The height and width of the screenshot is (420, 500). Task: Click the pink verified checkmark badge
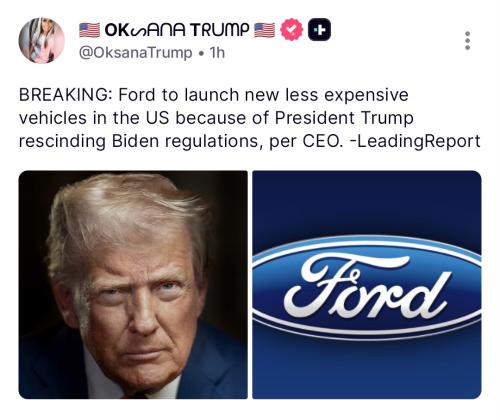click(291, 29)
